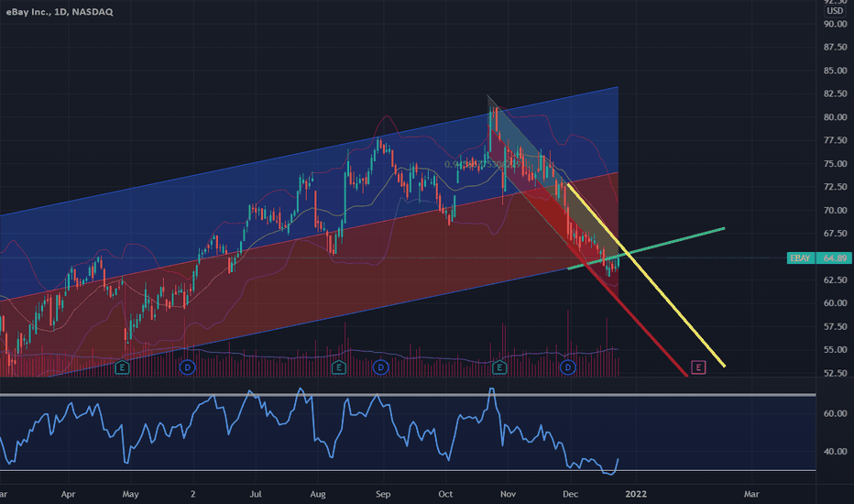
Task: Click the Sep label on time axis
Action: tap(383, 494)
